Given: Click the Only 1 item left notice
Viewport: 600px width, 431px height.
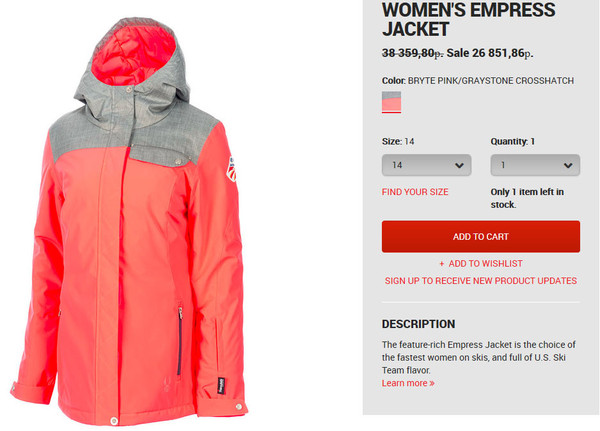Looking at the screenshot, I should coord(527,198).
